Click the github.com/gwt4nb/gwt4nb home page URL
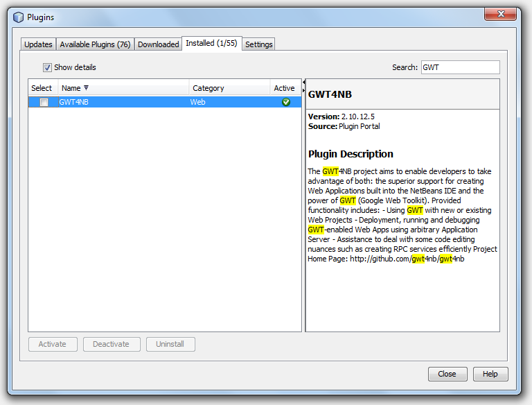 [407, 259]
